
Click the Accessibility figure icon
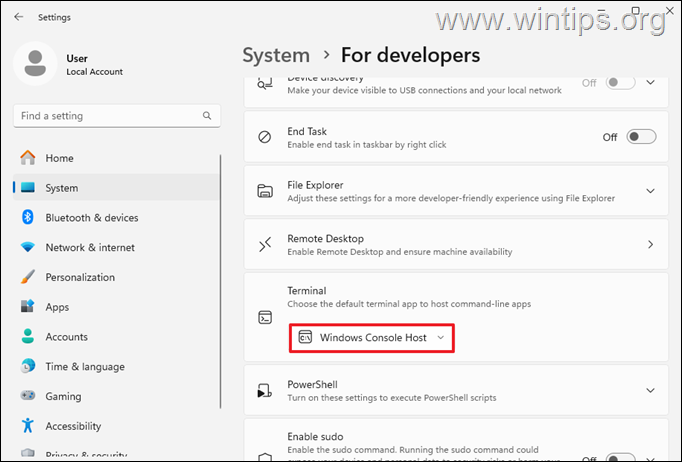(28, 425)
